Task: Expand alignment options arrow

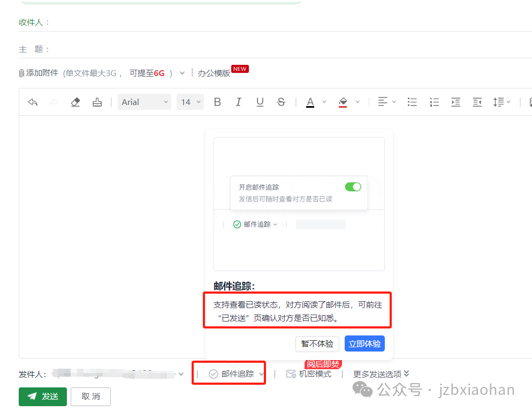Action: [394, 102]
